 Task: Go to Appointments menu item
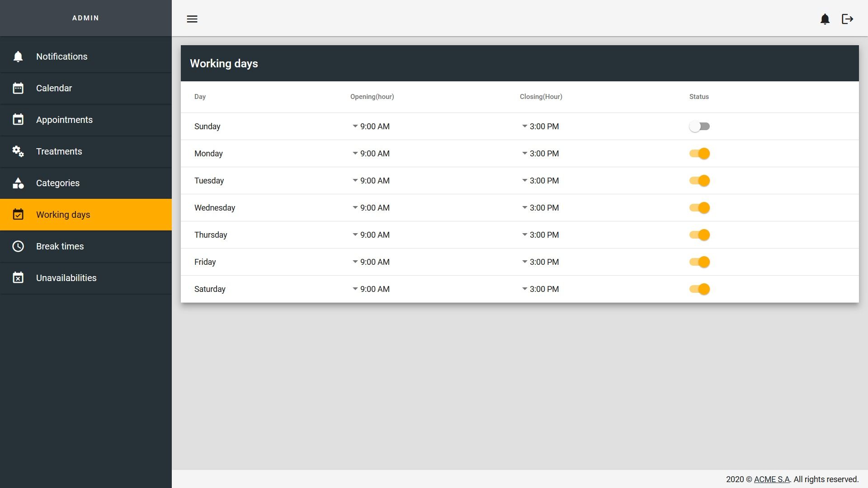[x=64, y=120]
